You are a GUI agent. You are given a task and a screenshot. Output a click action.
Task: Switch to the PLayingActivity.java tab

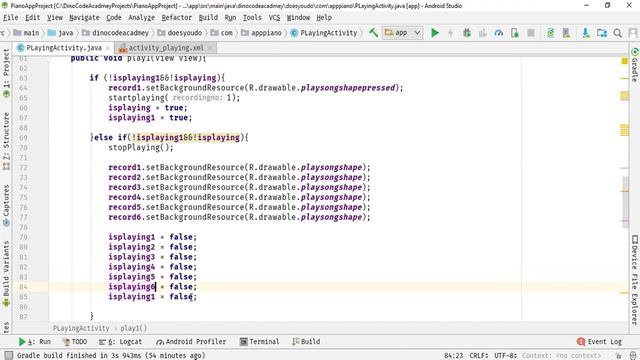click(64, 48)
